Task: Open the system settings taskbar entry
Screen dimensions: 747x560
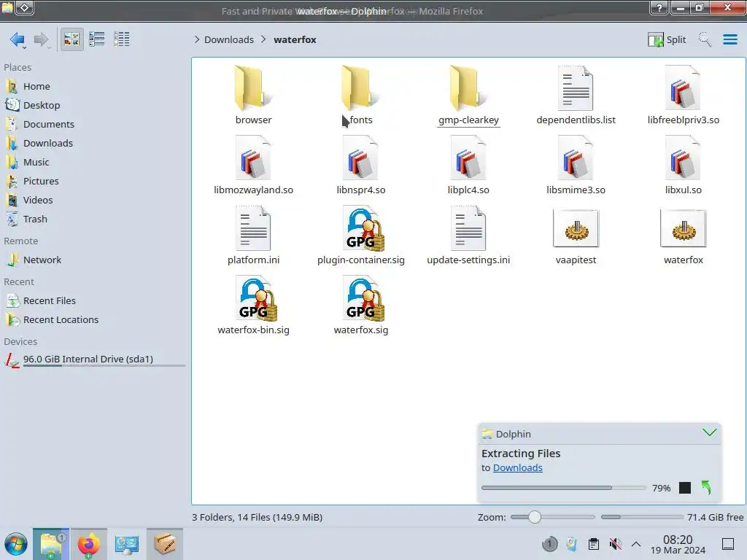Action: 126,544
